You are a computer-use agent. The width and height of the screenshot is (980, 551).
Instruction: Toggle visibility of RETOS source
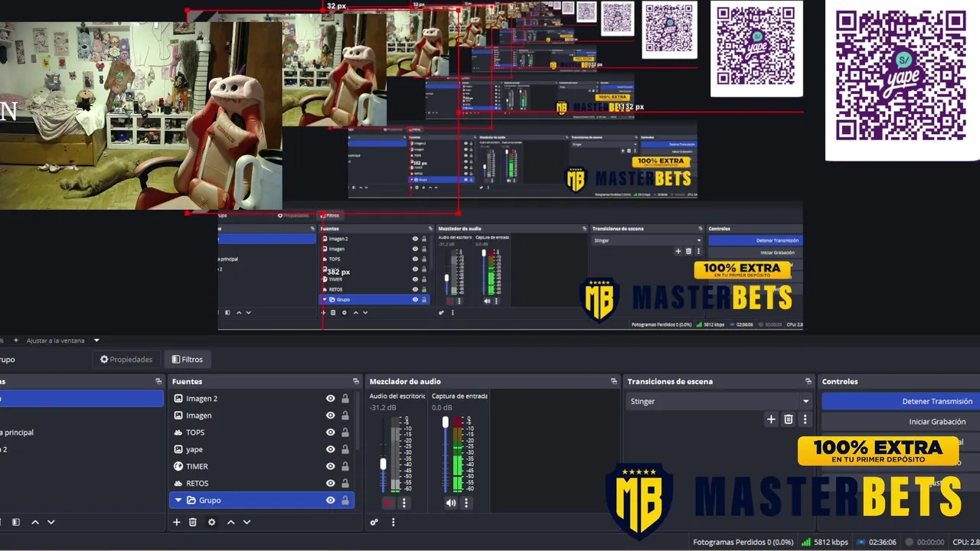pyautogui.click(x=331, y=483)
